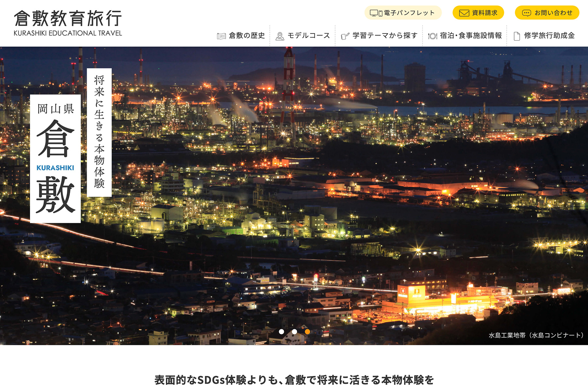Screen dimensions: 588x392
Task: Open 学習テーマから探す menu text
Action: tap(385, 35)
